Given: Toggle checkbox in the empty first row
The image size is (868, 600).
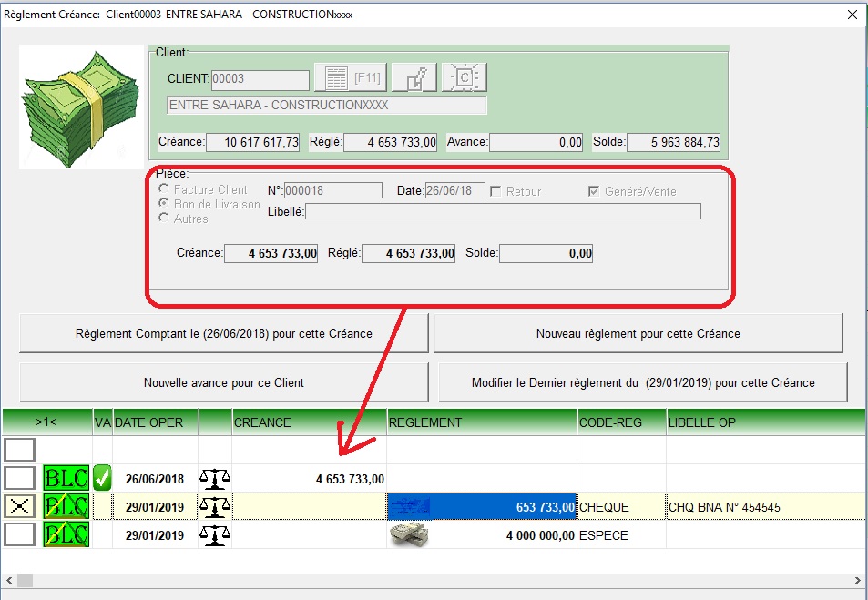Looking at the screenshot, I should click(20, 450).
